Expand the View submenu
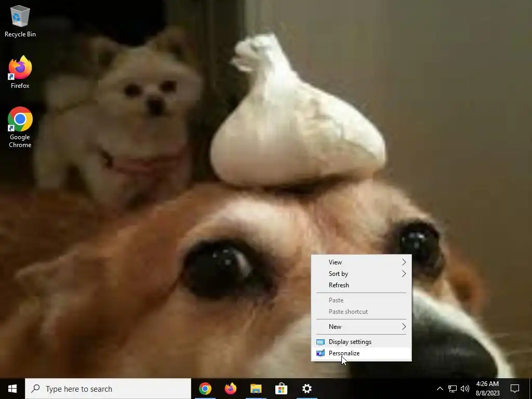The image size is (532, 399). [362, 262]
